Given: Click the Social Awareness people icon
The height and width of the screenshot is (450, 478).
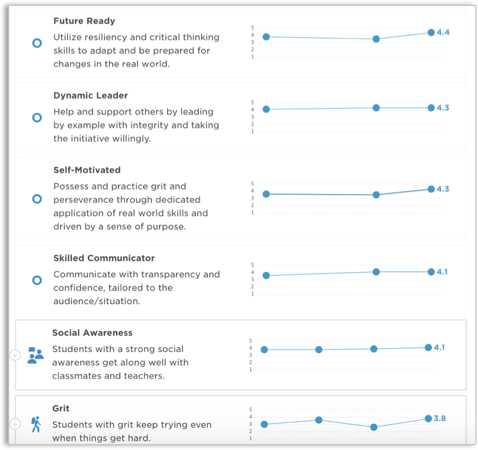Looking at the screenshot, I should click(x=35, y=355).
